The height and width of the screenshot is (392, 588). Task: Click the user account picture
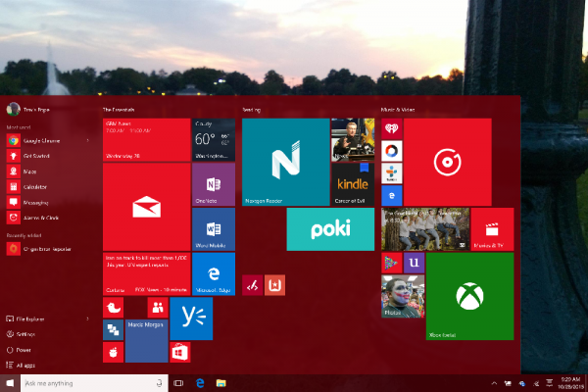13,109
